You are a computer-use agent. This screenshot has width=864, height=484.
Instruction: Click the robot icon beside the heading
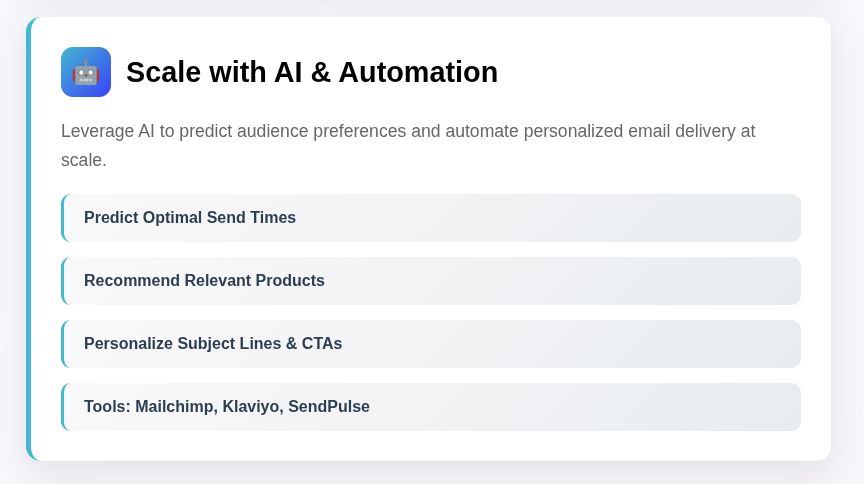(86, 72)
